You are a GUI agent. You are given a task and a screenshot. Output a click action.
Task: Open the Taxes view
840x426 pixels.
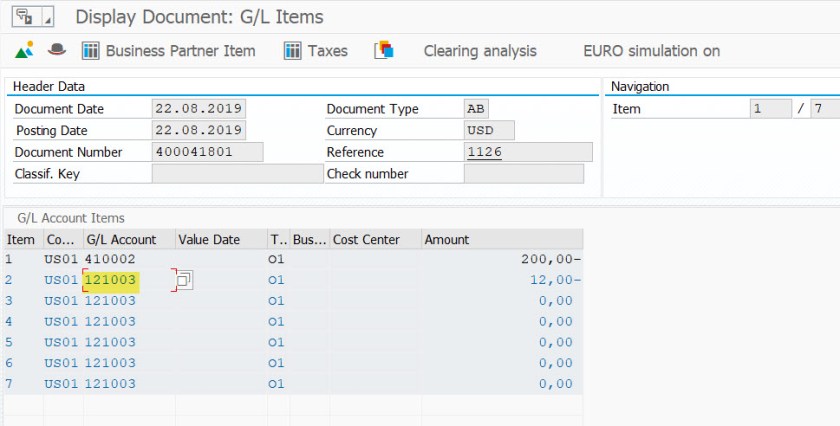pyautogui.click(x=316, y=50)
